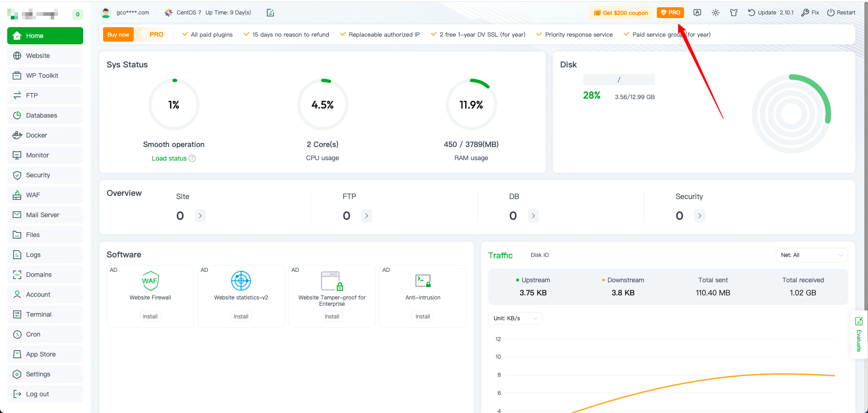The image size is (868, 413).
Task: Toggle the light/dark theme sun icon
Action: point(715,13)
